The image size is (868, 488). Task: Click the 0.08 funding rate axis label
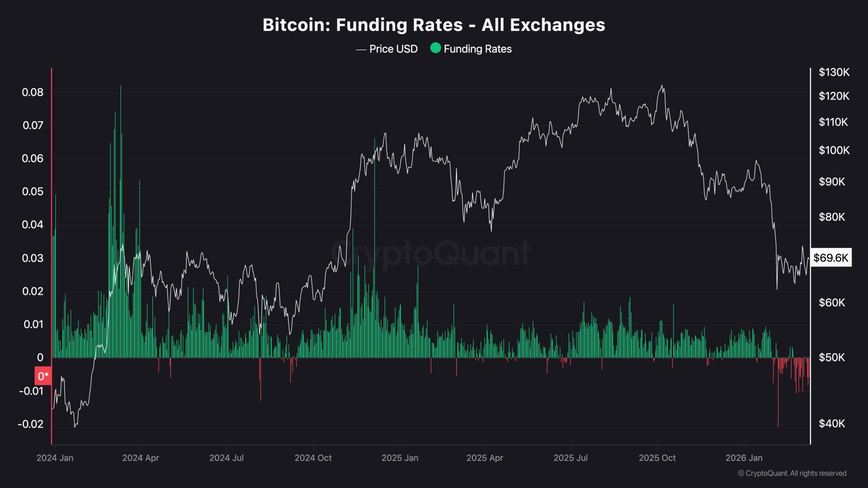click(33, 92)
